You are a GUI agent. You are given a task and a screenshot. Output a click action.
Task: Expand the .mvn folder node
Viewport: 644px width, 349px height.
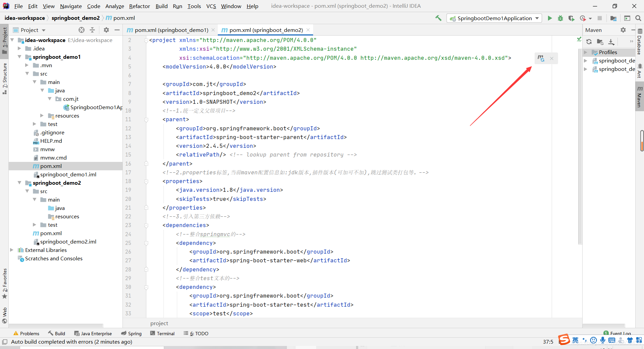tap(27, 65)
